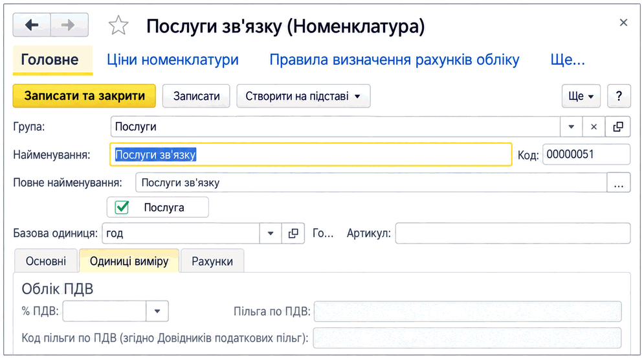Expand the Група dropdown list
Image resolution: width=644 pixels, height=359 pixels.
[572, 126]
